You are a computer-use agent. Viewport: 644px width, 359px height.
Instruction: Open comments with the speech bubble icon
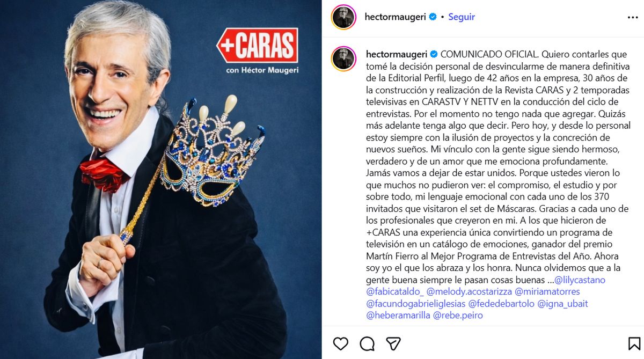pyautogui.click(x=367, y=343)
